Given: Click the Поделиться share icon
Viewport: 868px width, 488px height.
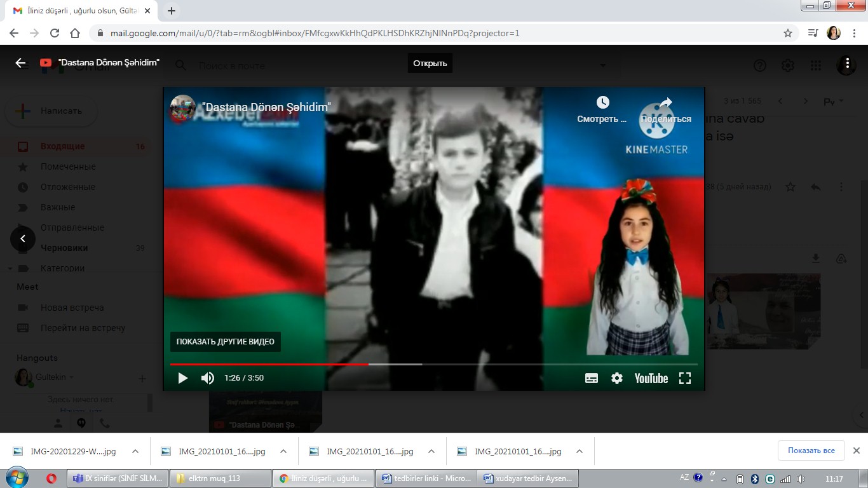Looking at the screenshot, I should point(665,109).
